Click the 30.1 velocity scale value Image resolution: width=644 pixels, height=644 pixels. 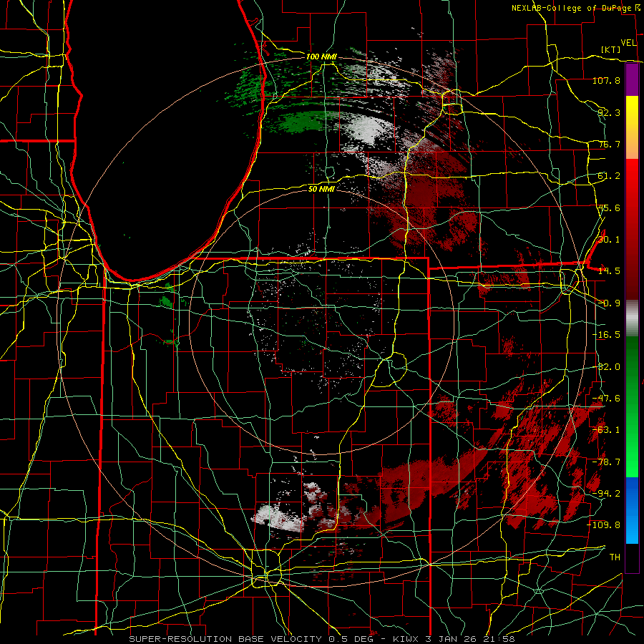pos(609,240)
